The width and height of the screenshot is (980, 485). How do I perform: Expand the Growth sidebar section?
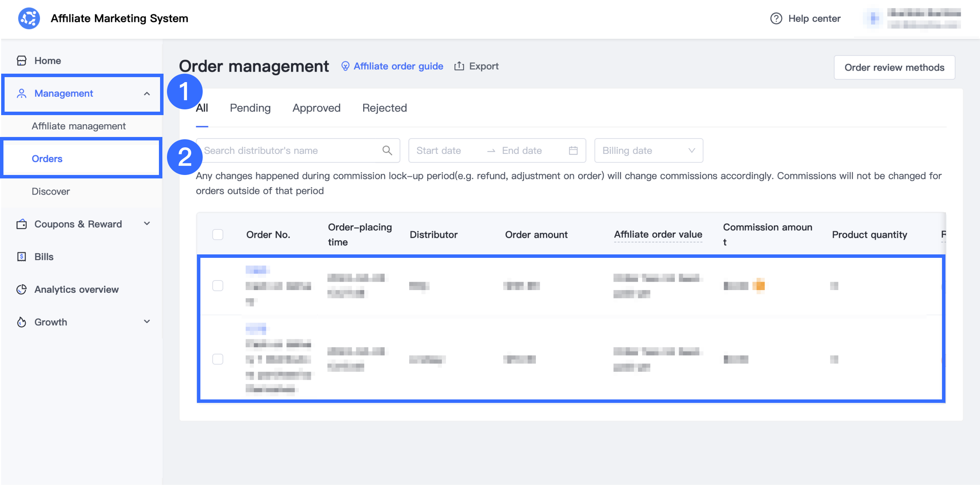[x=147, y=322]
